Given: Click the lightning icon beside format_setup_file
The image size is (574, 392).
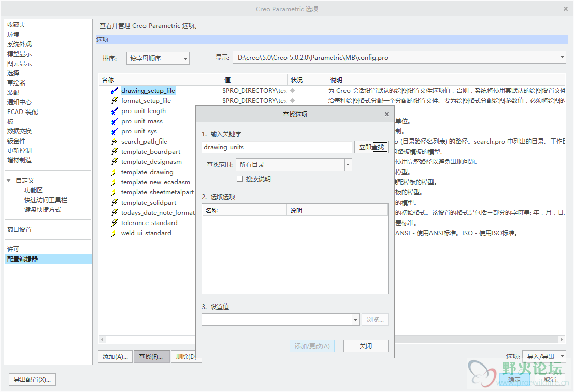Looking at the screenshot, I should (114, 101).
